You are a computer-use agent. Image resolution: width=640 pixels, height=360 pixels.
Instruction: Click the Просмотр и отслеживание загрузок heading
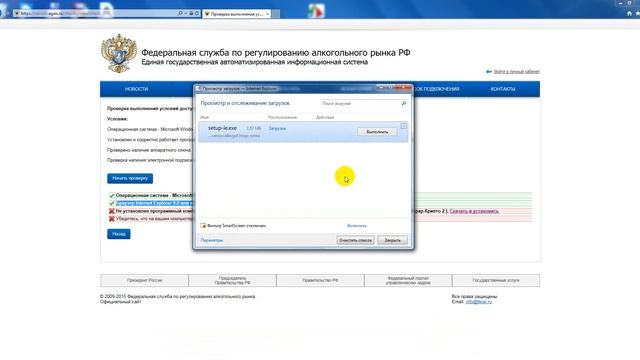pos(245,103)
